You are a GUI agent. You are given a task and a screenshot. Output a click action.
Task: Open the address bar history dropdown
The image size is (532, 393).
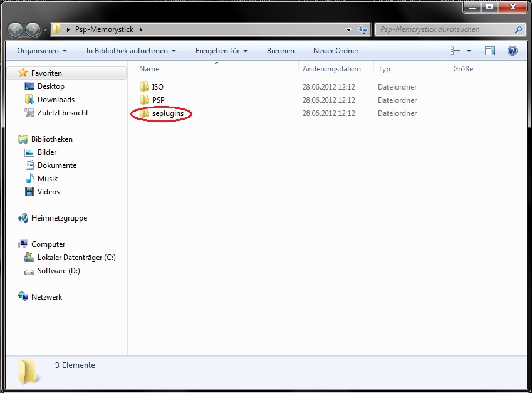pyautogui.click(x=348, y=30)
